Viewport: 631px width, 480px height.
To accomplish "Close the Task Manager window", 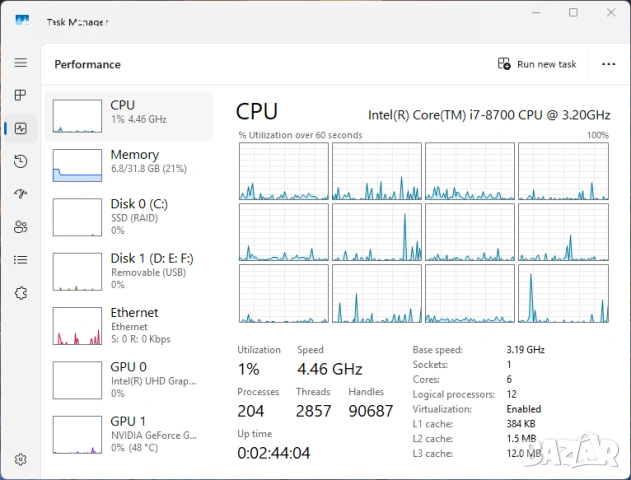I will tap(611, 12).
